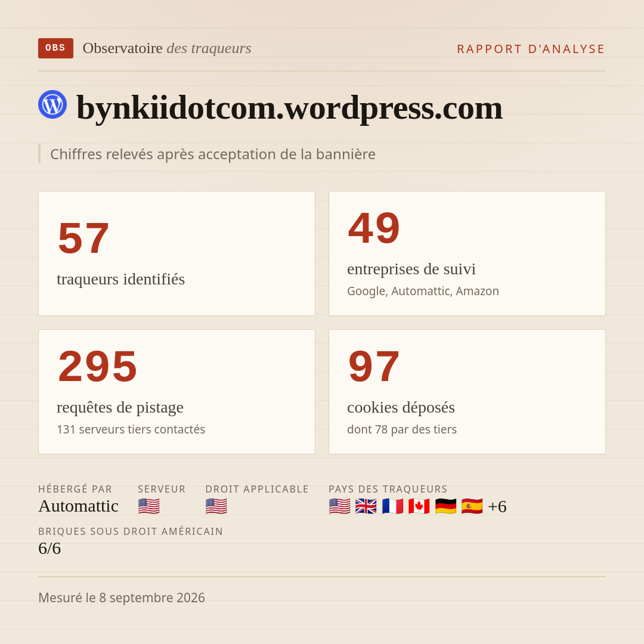Click the PAYS DES TRAQUEURS label

point(388,489)
